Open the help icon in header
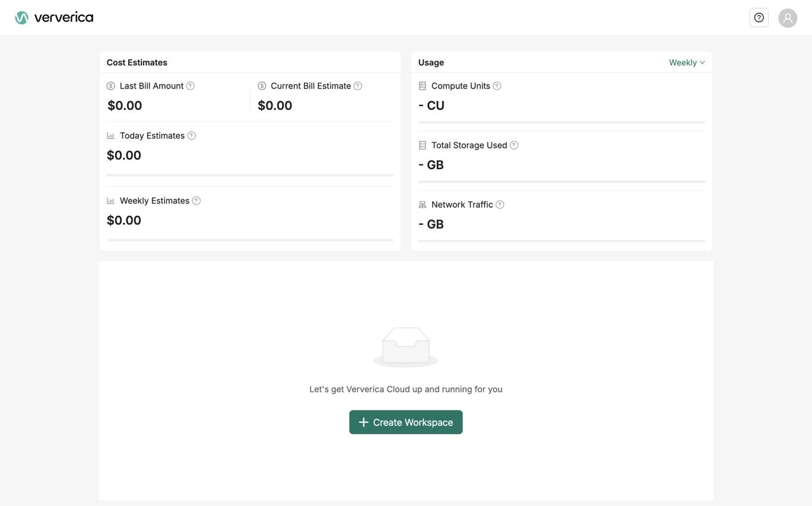Image resolution: width=812 pixels, height=506 pixels. [x=759, y=18]
